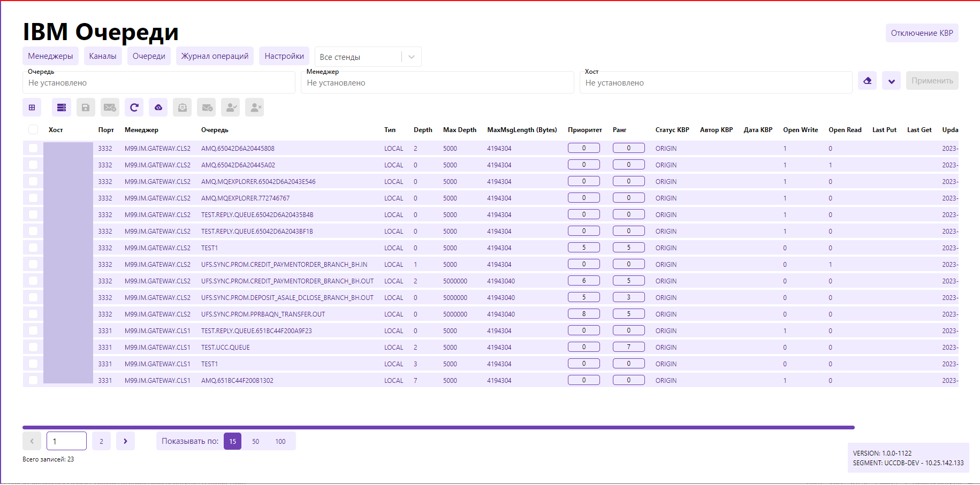This screenshot has height=485, width=980.
Task: Toggle the select-all checkbox in table header
Action: (33, 129)
